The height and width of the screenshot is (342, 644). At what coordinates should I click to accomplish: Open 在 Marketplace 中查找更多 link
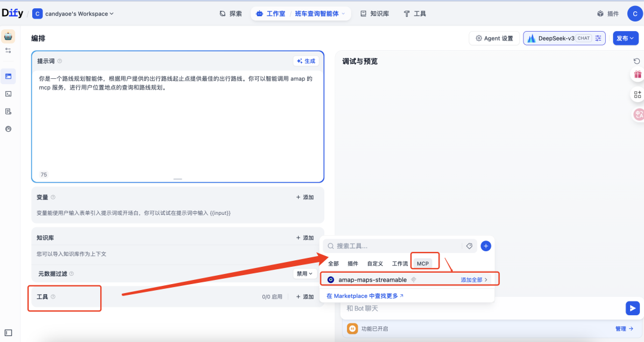coord(365,296)
